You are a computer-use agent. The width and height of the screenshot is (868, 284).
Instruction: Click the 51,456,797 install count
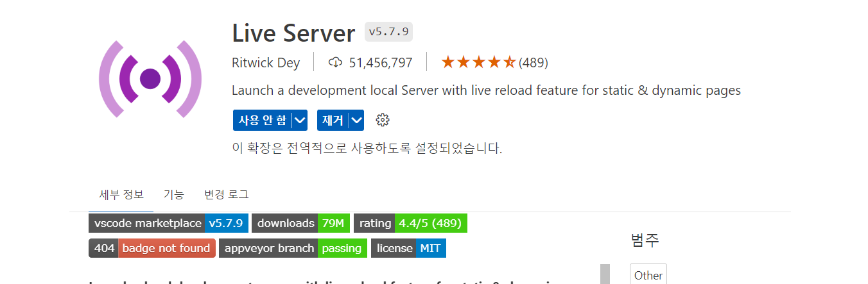[381, 63]
